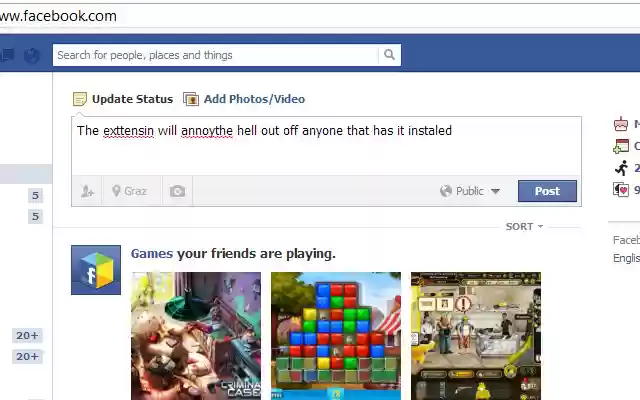This screenshot has width=640, height=400.
Task: Click the upper '5' sidebar counter
Action: [36, 196]
